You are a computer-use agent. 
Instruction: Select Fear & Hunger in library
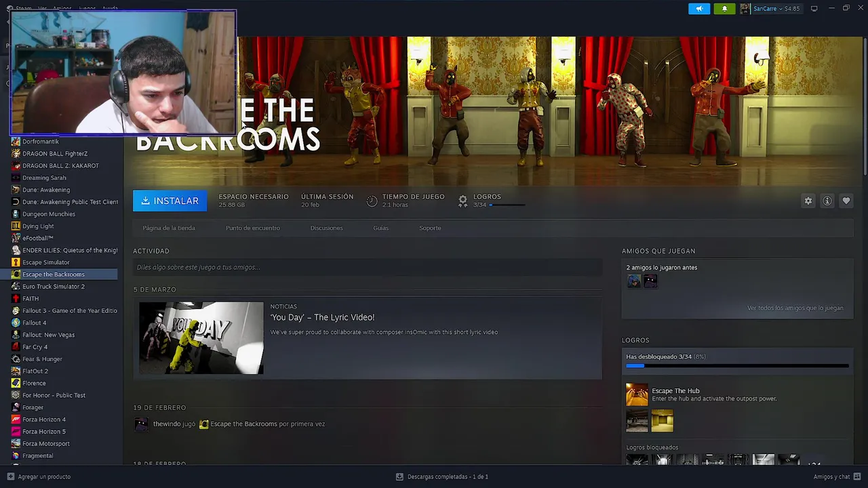point(42,359)
